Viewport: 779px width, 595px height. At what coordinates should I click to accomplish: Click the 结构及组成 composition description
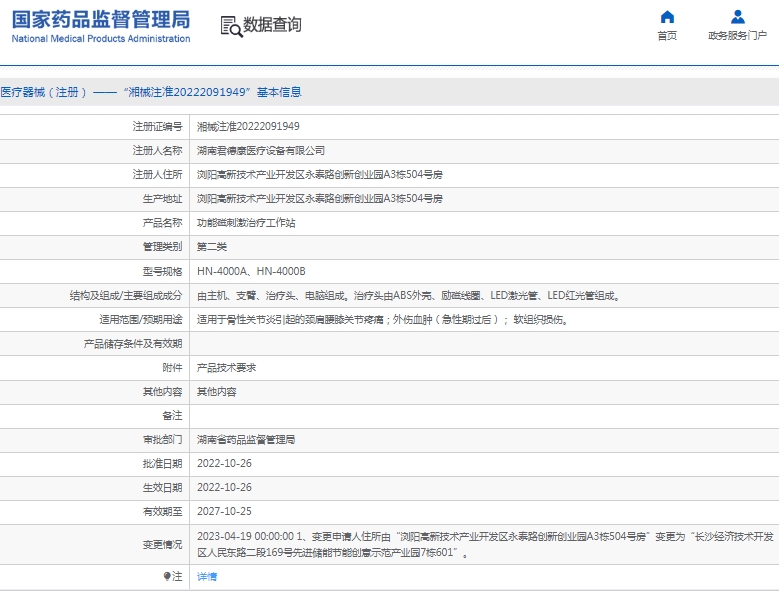point(409,296)
